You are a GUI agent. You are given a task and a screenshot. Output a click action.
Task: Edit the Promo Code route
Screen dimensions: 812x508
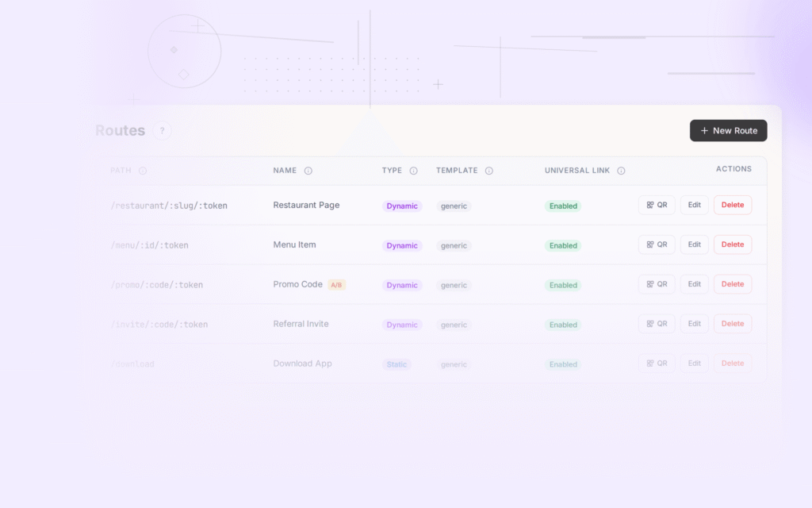[694, 284]
